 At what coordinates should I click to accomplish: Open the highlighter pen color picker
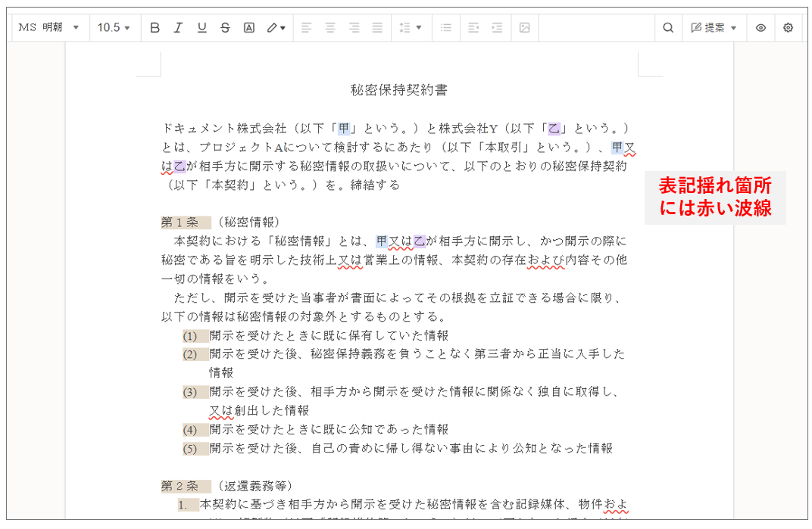[276, 28]
